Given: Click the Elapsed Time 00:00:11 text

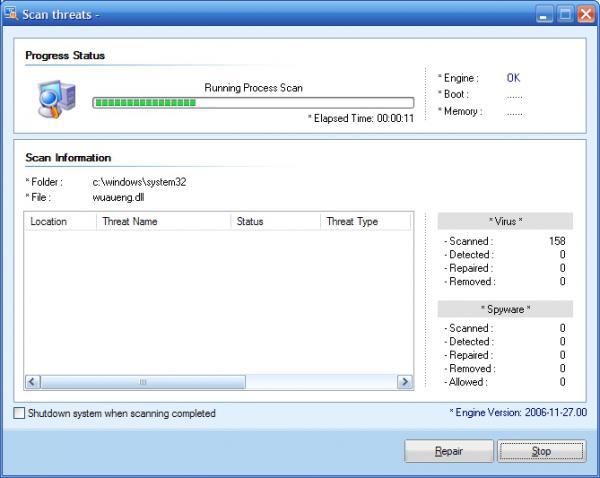Looking at the screenshot, I should click(361, 119).
